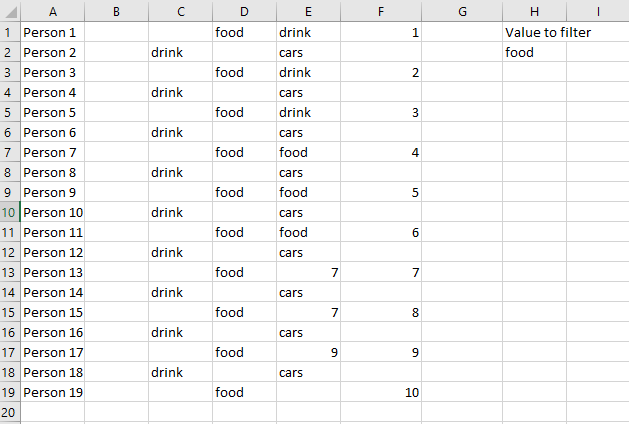Click the cell 'Person 19'
The height and width of the screenshot is (424, 629).
click(53, 392)
